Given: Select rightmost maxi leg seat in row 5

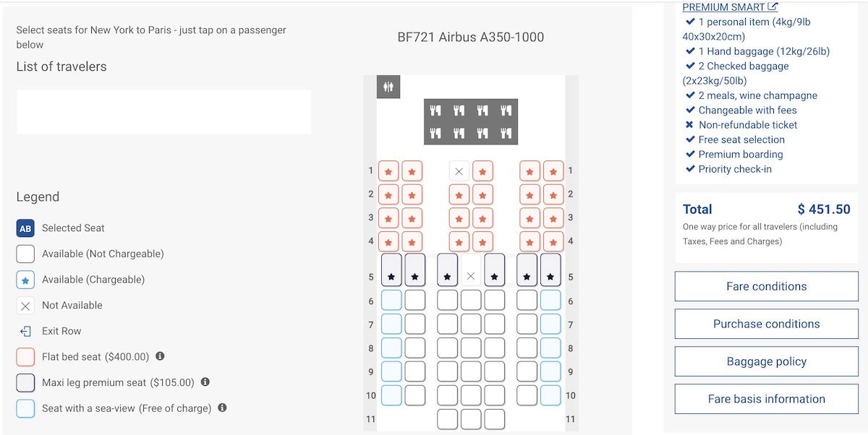Looking at the screenshot, I should click(x=550, y=270).
